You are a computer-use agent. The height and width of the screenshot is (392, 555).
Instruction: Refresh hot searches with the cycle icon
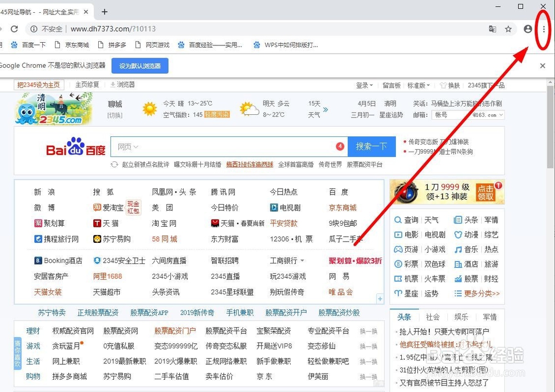(x=114, y=164)
